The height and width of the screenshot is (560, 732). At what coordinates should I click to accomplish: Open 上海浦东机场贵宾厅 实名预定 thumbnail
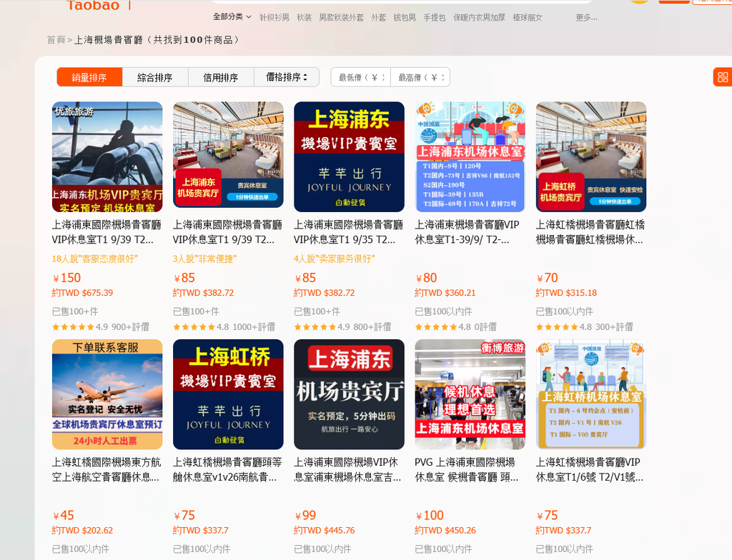click(x=349, y=394)
